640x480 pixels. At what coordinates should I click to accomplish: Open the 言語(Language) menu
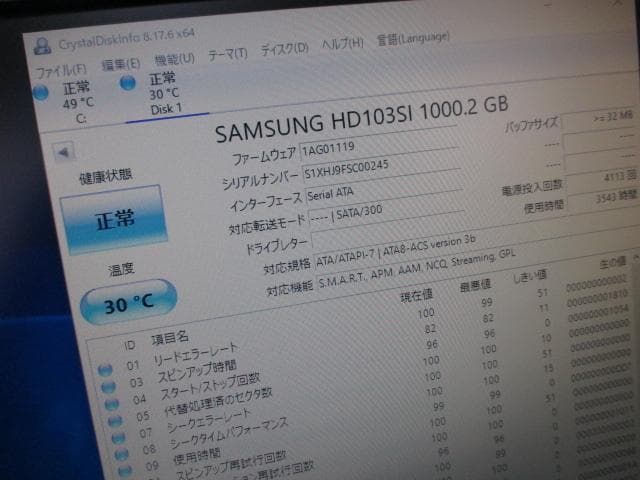(413, 39)
